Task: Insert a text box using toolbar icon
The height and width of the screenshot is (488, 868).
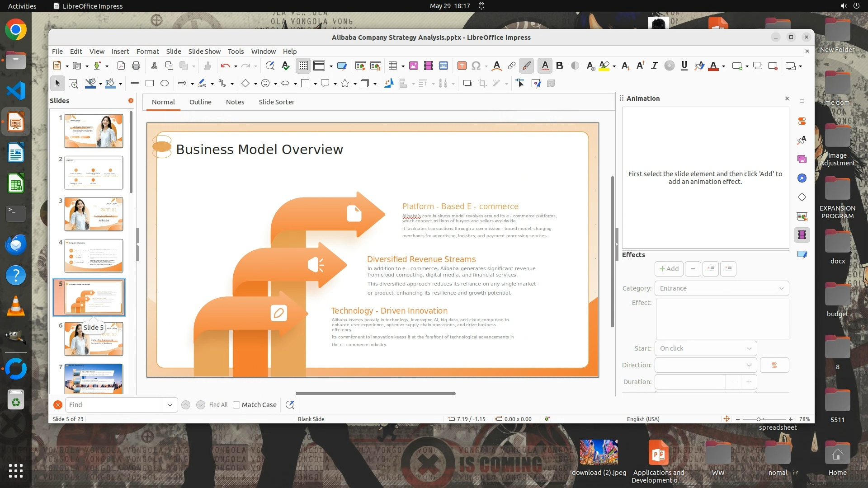Action: click(462, 66)
